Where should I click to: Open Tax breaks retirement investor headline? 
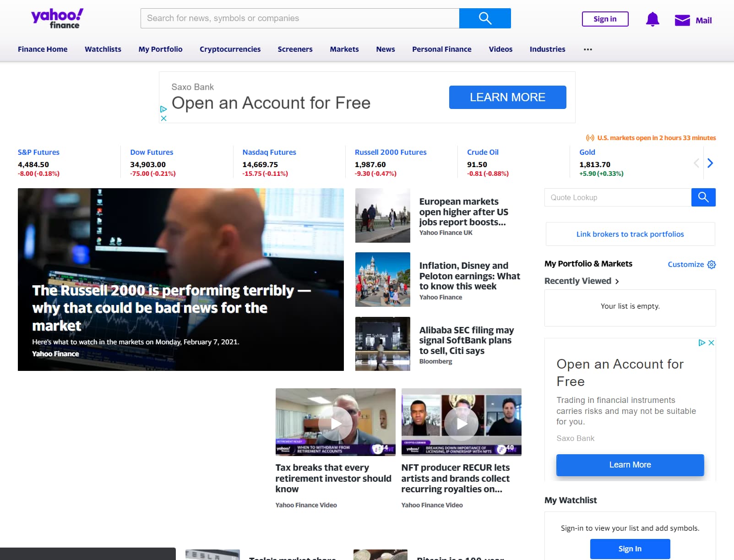(x=333, y=478)
